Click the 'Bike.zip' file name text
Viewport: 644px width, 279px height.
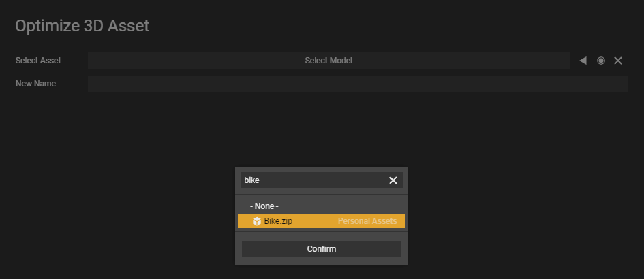click(278, 221)
